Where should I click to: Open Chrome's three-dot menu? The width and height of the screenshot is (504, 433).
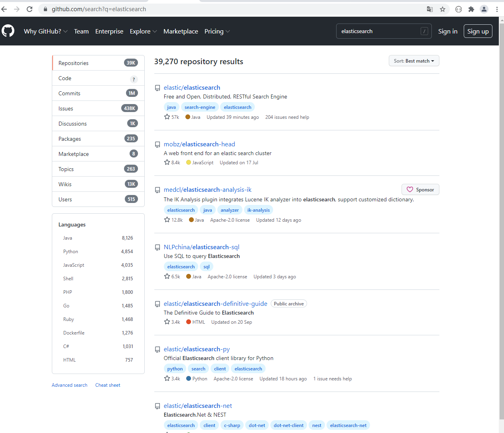point(497,9)
